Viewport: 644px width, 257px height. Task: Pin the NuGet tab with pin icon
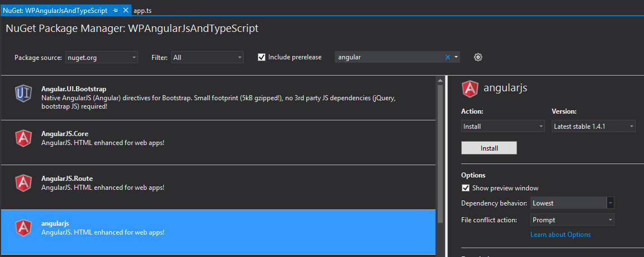(115, 11)
